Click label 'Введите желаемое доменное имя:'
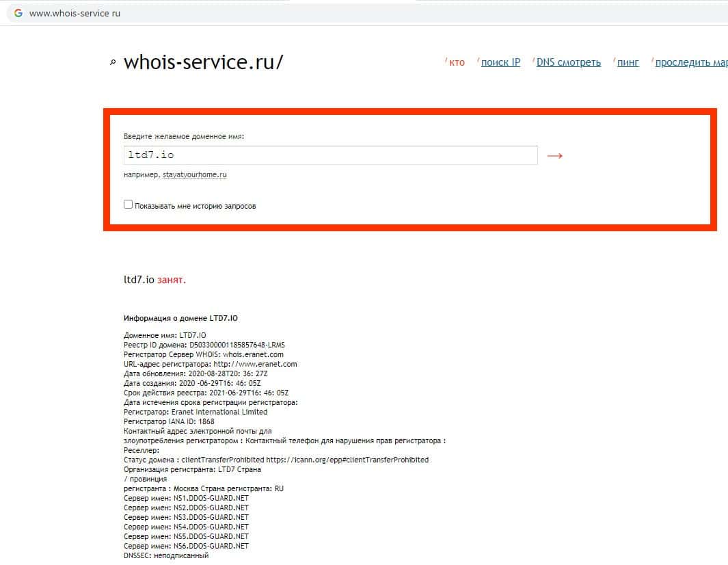The image size is (728, 565). [184, 136]
